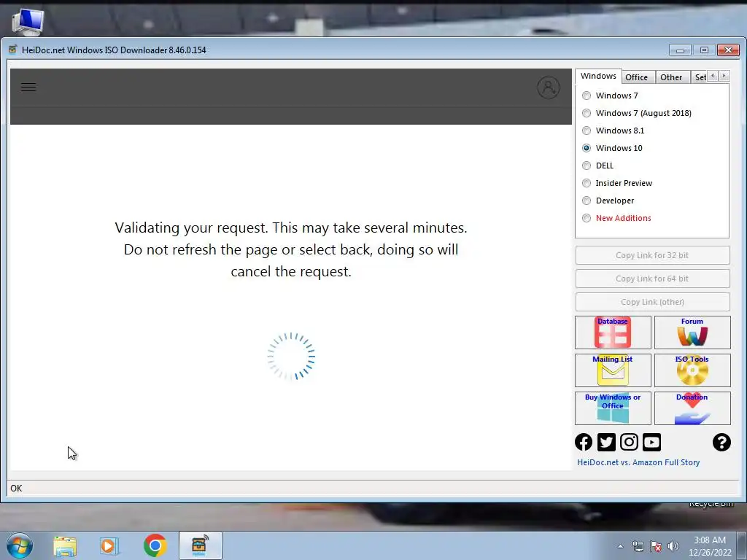
Task: Visit the HeiDoc Facebook page icon
Action: pyautogui.click(x=584, y=442)
